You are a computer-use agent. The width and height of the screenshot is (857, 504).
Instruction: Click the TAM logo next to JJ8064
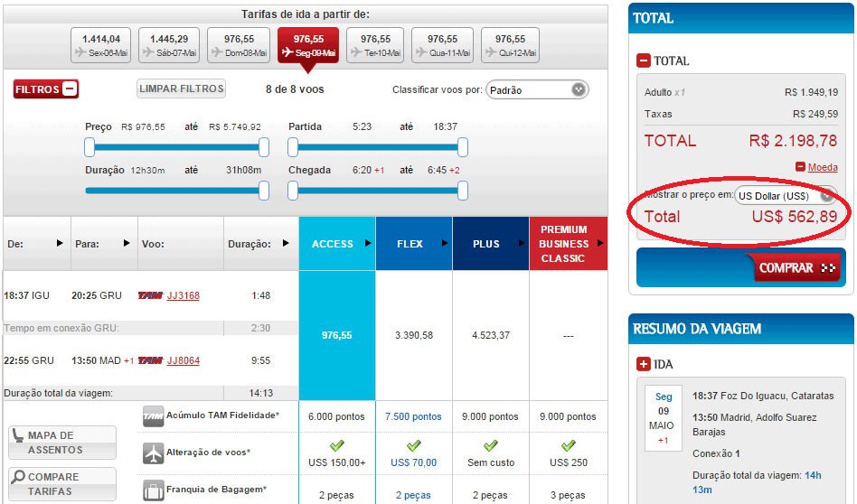[150, 360]
